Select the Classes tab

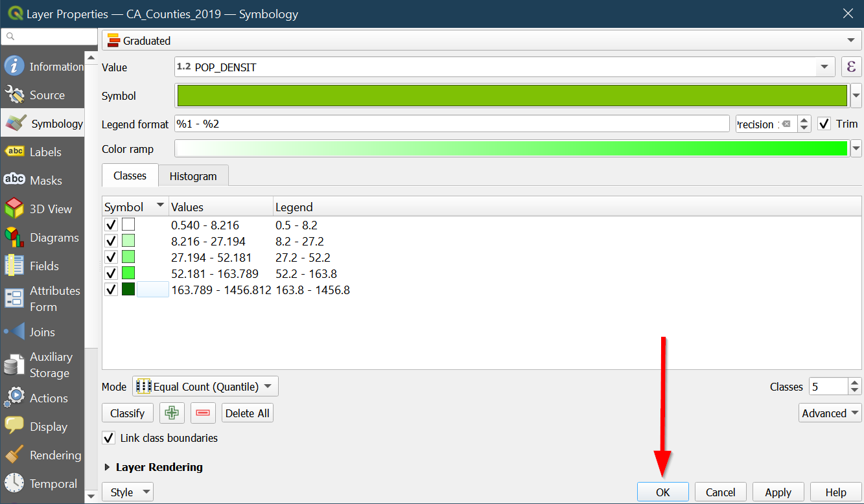[x=130, y=176]
